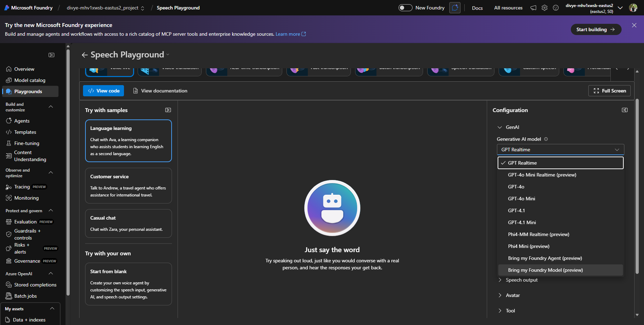This screenshot has height=325, width=644.
Task: Open the announcements megaphone icon
Action: click(533, 8)
